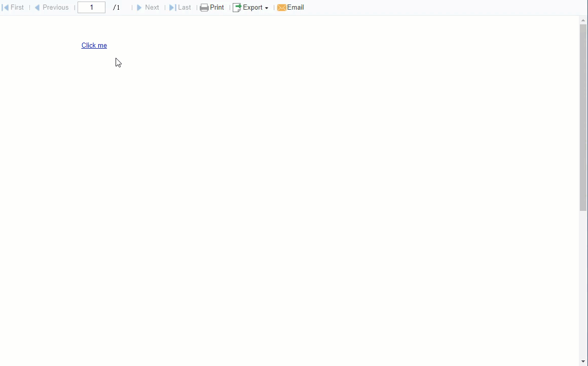
Task: Click the orange Email envelope icon
Action: click(281, 7)
